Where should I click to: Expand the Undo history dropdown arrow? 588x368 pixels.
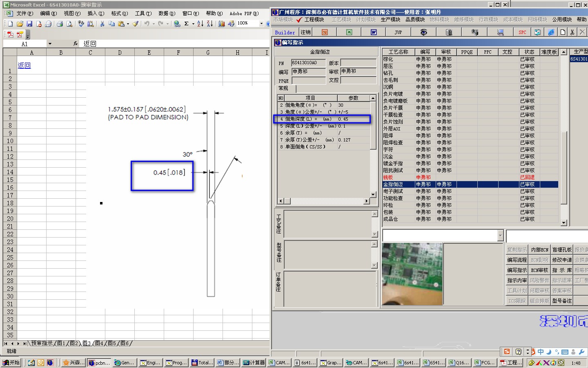pos(154,24)
